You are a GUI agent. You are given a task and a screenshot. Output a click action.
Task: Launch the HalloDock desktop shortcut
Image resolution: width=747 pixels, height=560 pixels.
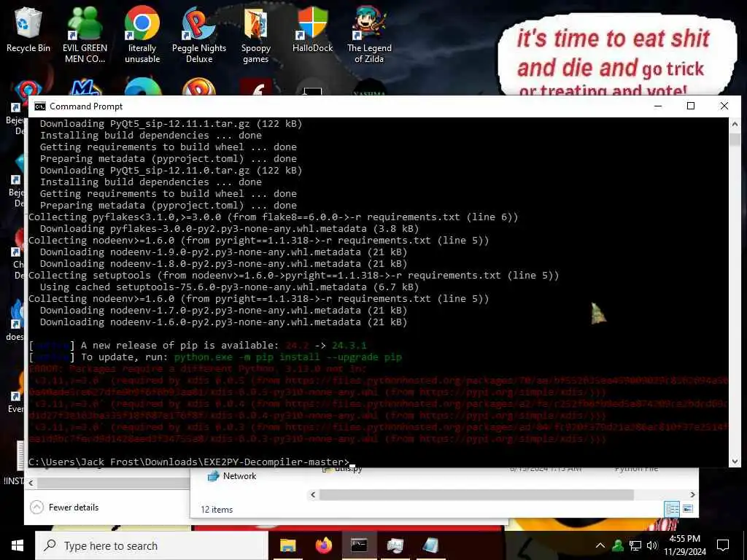tap(312, 29)
